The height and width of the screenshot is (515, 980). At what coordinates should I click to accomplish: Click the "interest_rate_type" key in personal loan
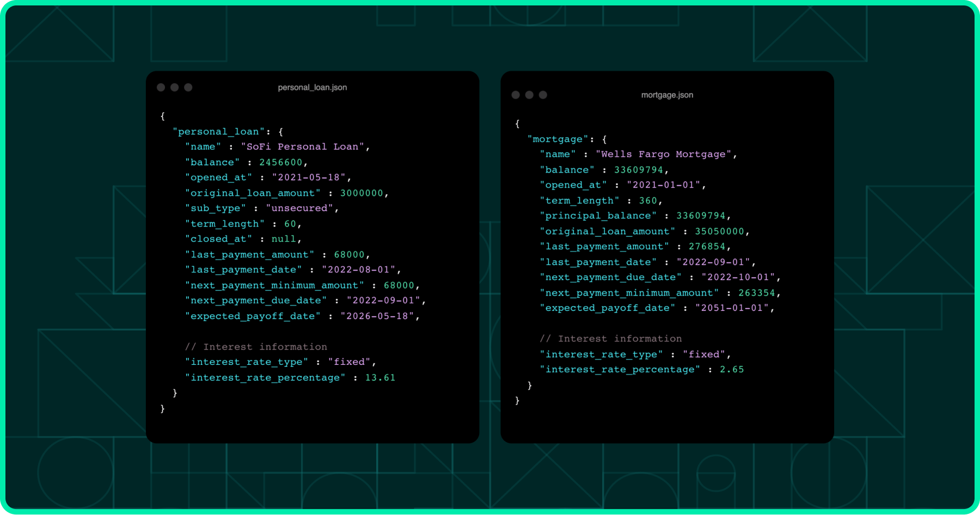click(x=247, y=362)
